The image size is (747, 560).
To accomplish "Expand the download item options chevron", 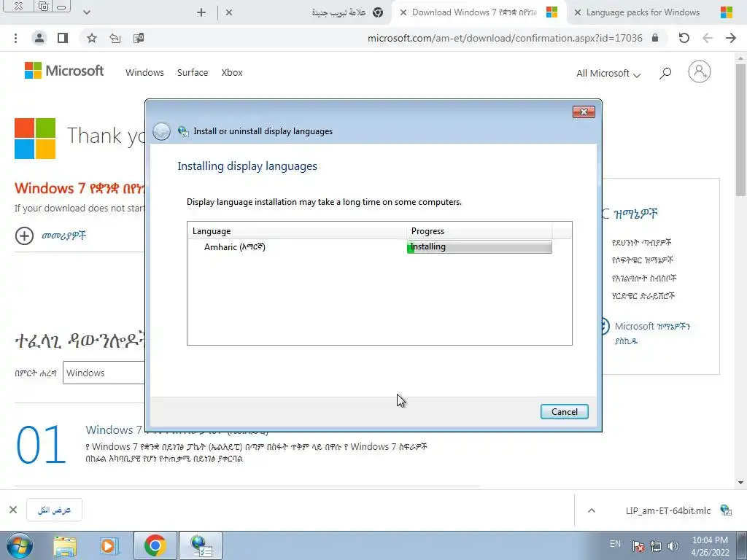I will [591, 510].
